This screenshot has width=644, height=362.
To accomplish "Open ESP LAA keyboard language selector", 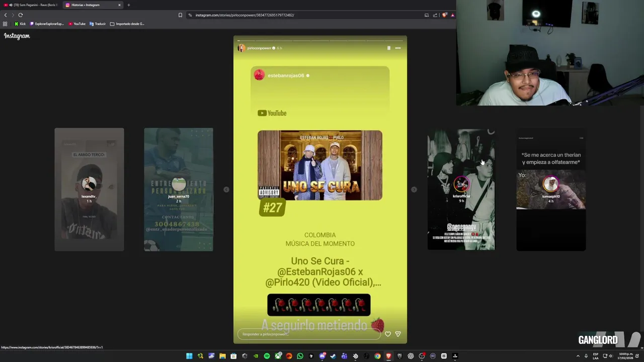I will (596, 356).
